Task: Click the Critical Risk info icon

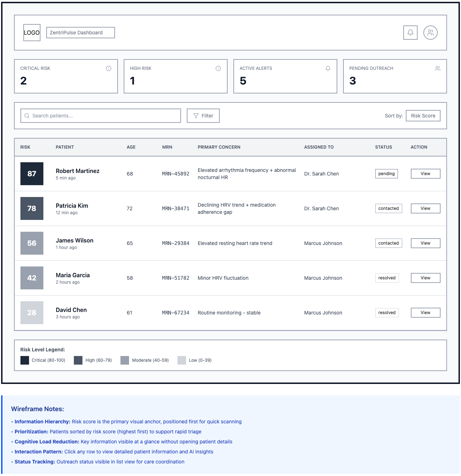Action: pos(109,68)
